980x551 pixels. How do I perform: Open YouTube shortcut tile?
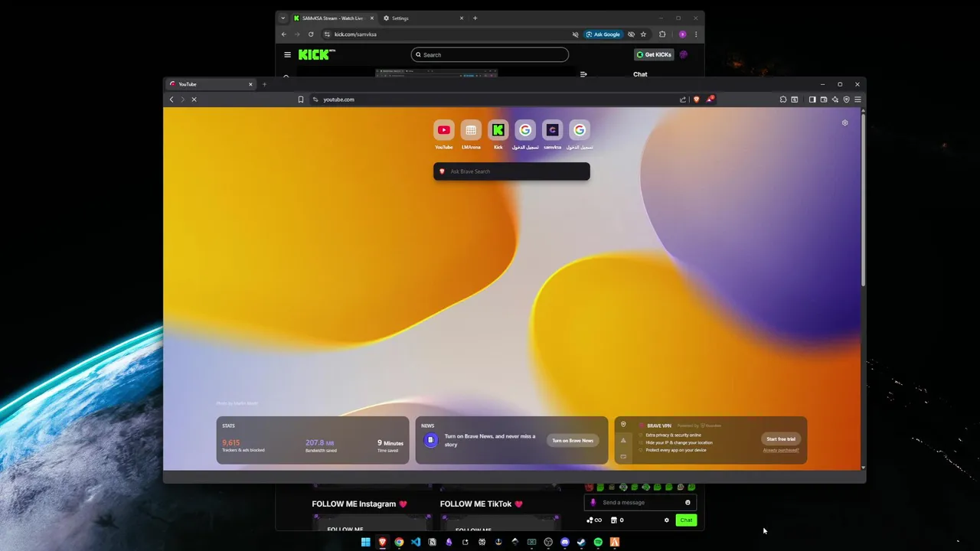coord(444,130)
